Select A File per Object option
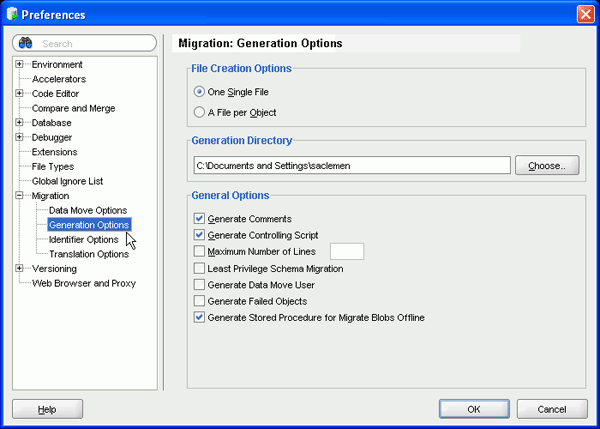Image resolution: width=600 pixels, height=429 pixels. click(x=200, y=112)
